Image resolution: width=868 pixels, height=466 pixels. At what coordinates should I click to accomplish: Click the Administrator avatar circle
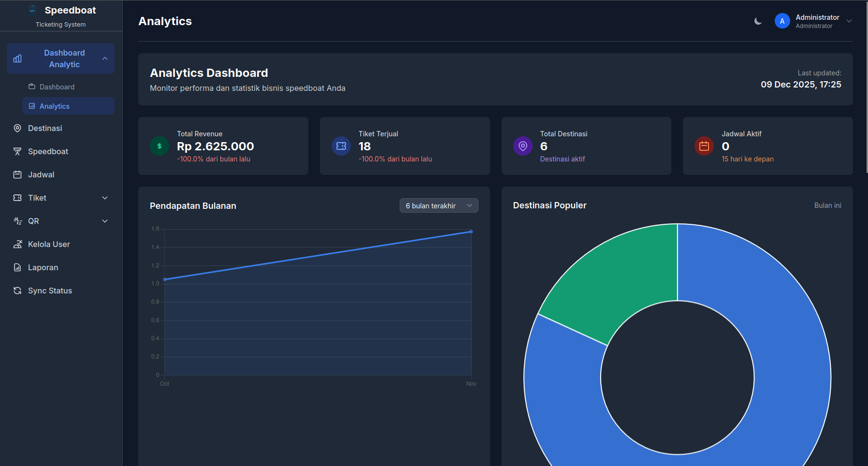pyautogui.click(x=782, y=21)
